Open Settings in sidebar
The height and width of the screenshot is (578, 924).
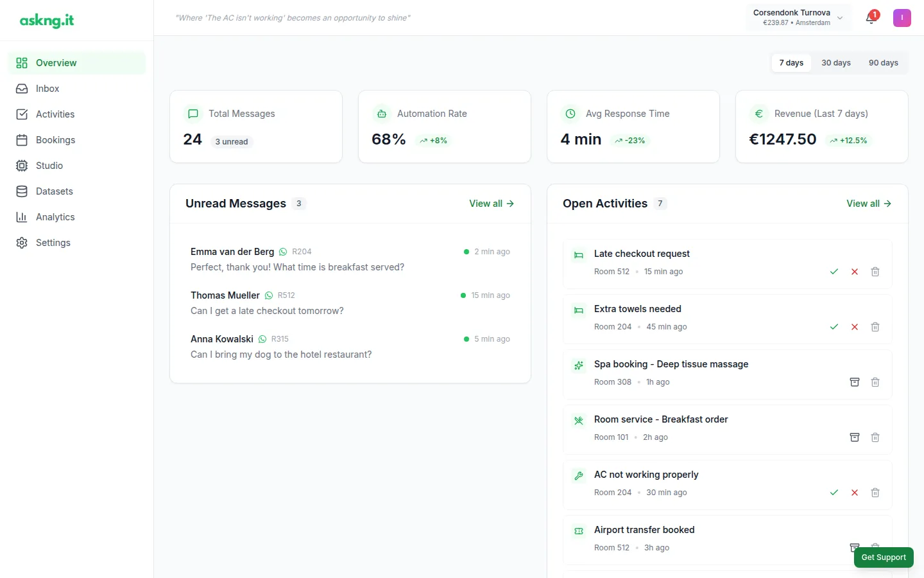(77, 243)
